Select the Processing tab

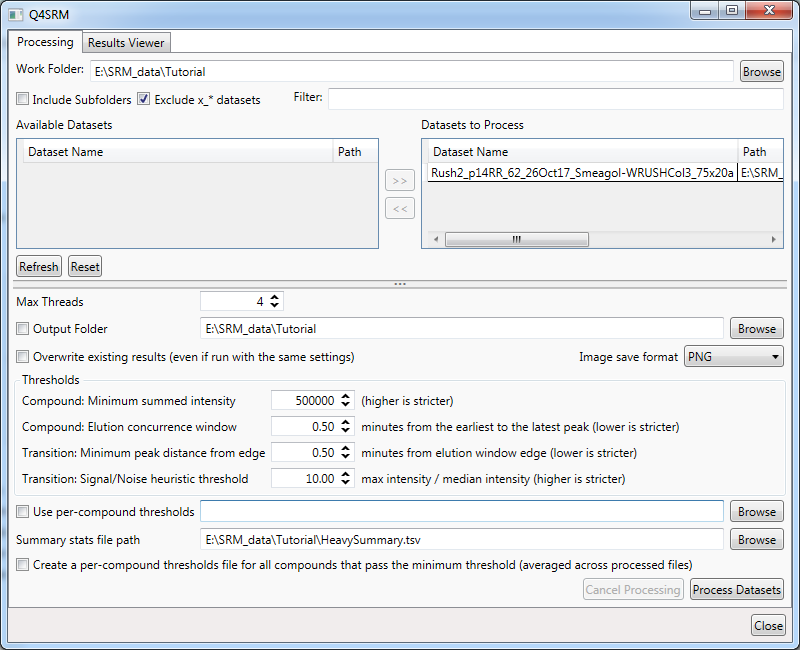point(45,42)
